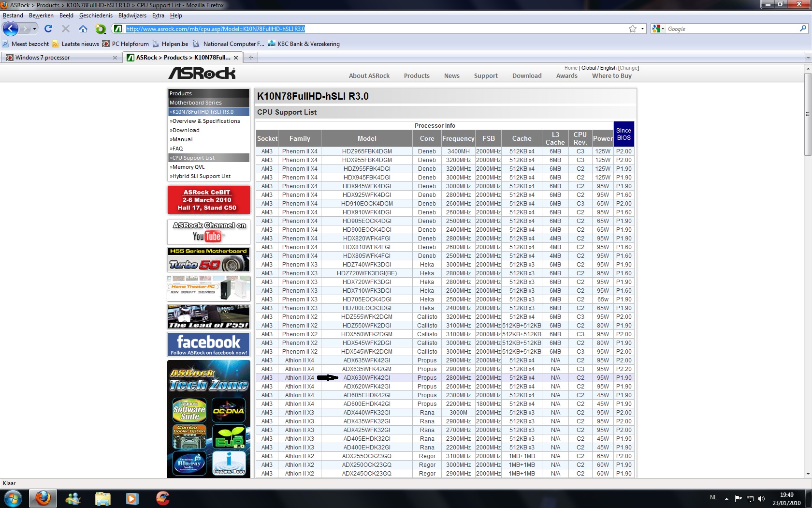Open the Geschiedenis menu

[96, 15]
